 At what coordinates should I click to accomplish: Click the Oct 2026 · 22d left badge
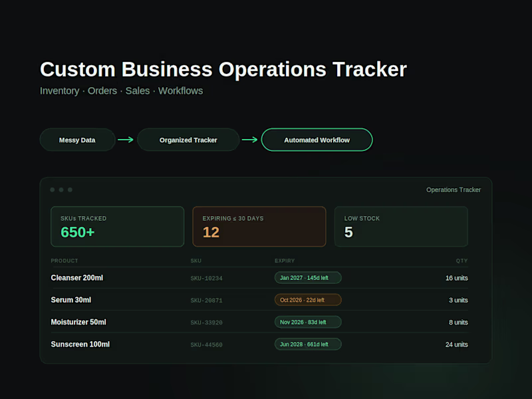coord(308,300)
